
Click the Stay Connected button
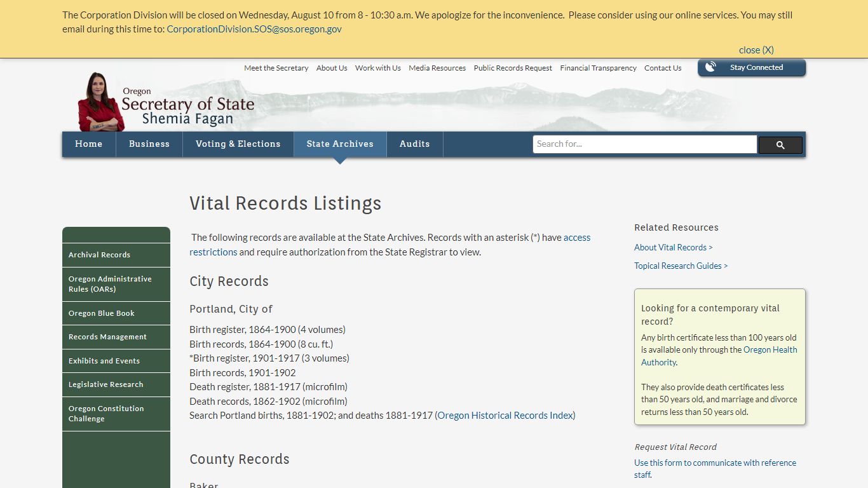[752, 67]
